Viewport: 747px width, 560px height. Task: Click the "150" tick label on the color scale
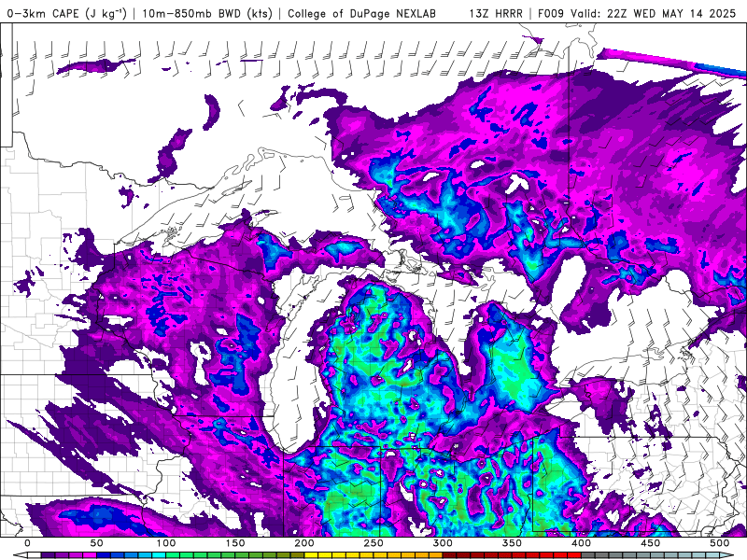tap(235, 543)
